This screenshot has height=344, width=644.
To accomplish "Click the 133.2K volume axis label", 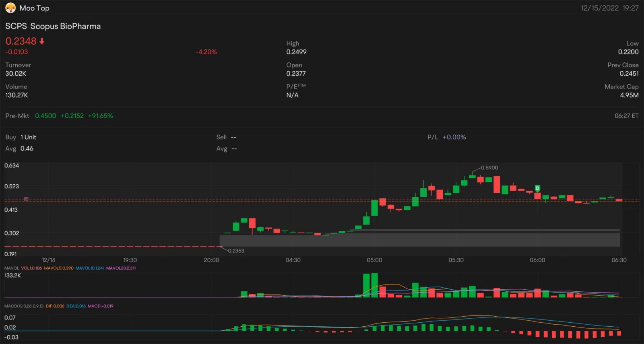I will [x=12, y=276].
